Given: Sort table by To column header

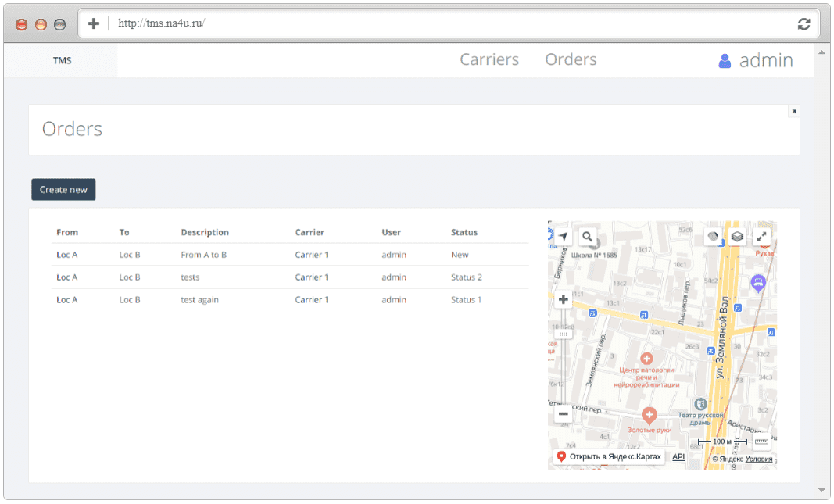Looking at the screenshot, I should pyautogui.click(x=124, y=232).
